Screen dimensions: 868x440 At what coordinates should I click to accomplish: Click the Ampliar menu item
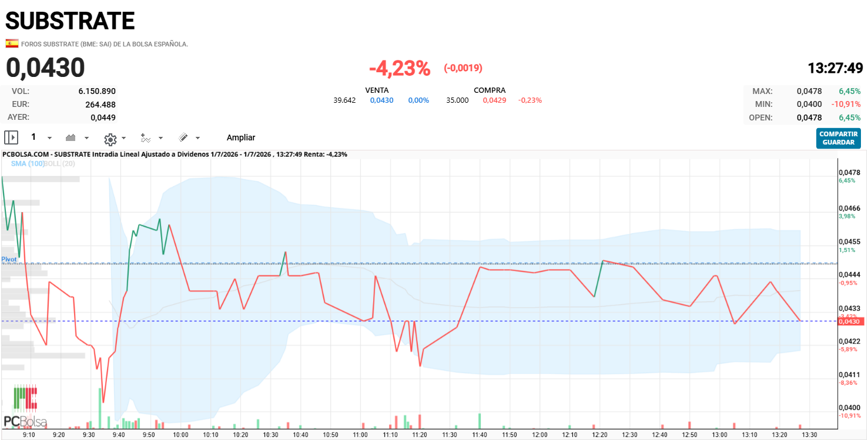click(241, 137)
